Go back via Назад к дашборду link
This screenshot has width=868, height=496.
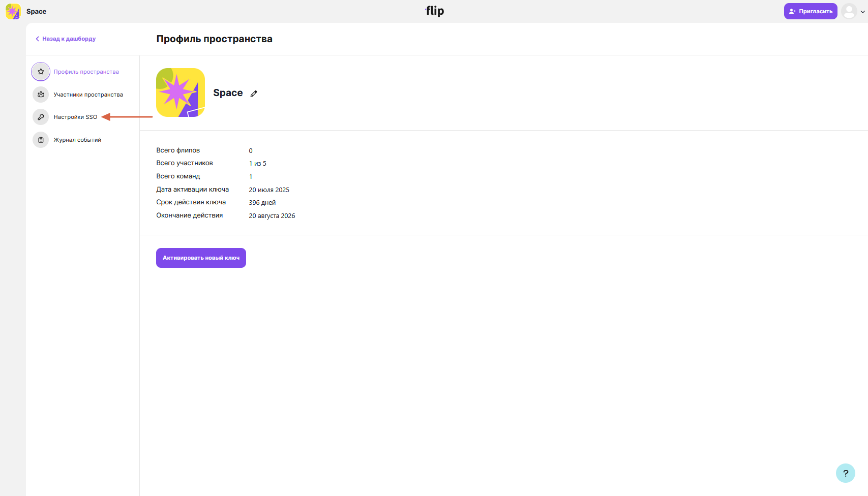point(66,39)
